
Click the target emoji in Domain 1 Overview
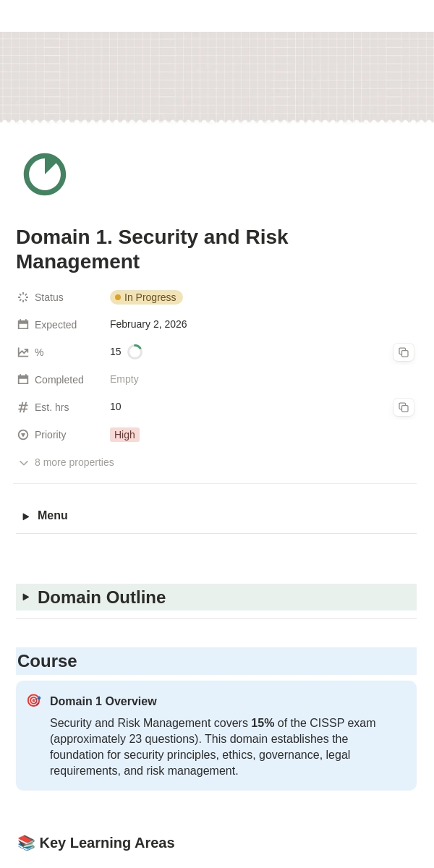pos(34,701)
